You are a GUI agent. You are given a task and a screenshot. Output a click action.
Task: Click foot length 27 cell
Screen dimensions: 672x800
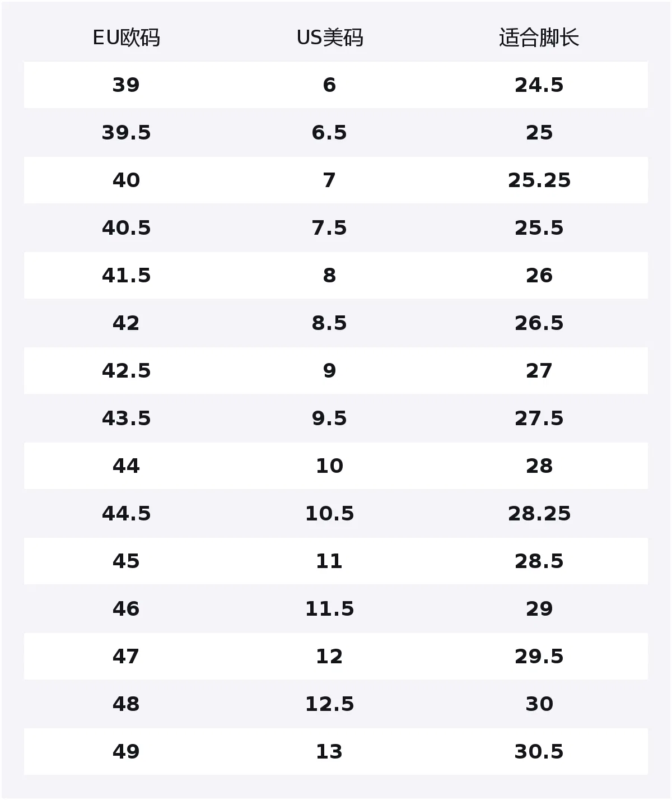[539, 371]
